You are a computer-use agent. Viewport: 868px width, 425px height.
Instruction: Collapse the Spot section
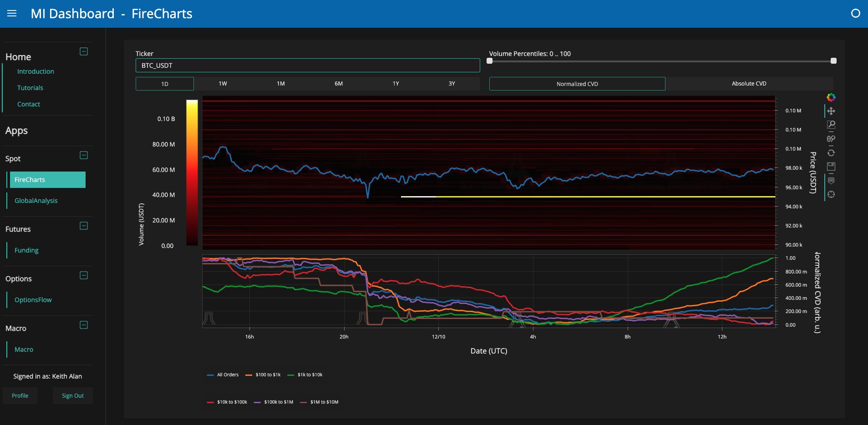tap(84, 155)
